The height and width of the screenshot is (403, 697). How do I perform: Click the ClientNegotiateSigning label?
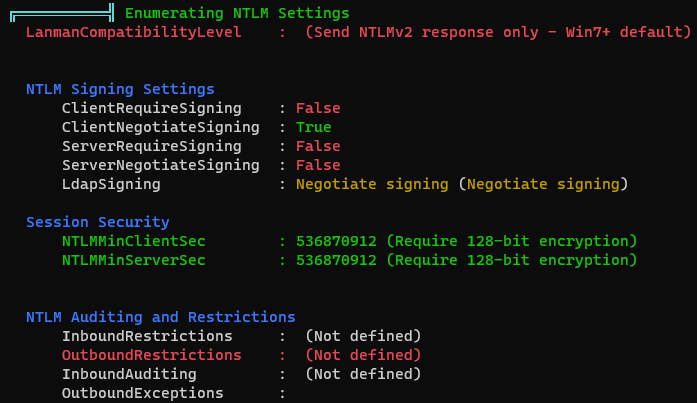160,128
